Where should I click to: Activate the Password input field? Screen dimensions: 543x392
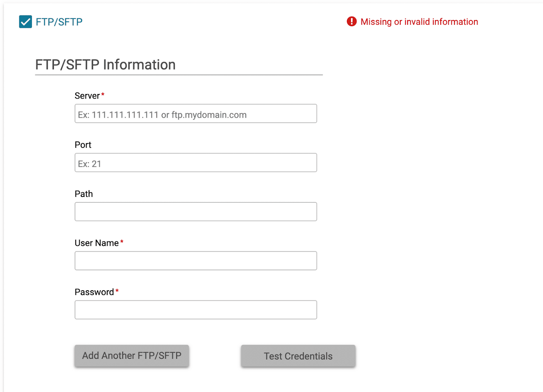195,310
